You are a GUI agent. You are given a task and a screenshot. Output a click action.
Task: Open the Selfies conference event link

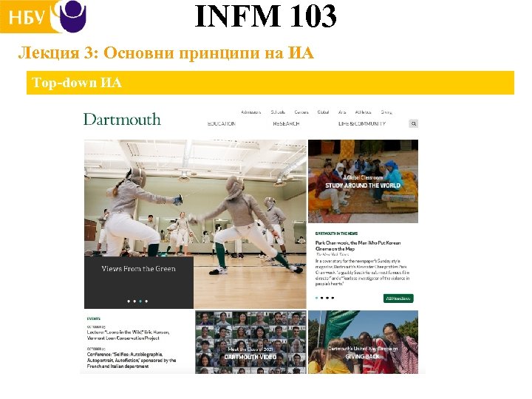pyautogui.click(x=132, y=361)
